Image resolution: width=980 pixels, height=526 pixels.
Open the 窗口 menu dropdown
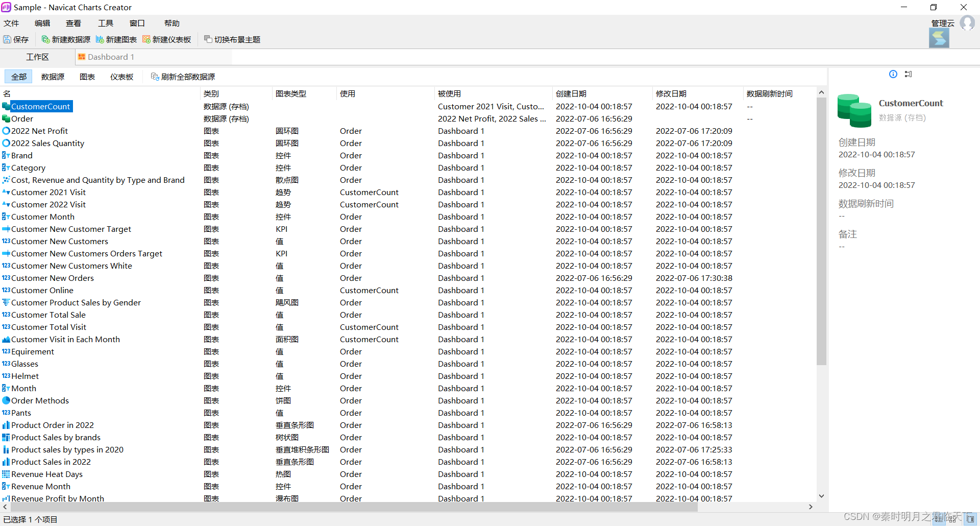coord(137,23)
